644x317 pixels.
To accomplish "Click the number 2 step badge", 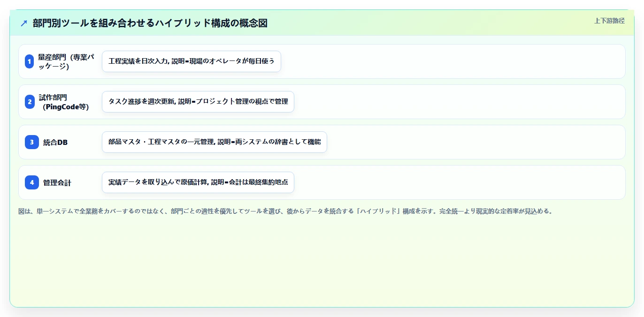I will coord(29,102).
